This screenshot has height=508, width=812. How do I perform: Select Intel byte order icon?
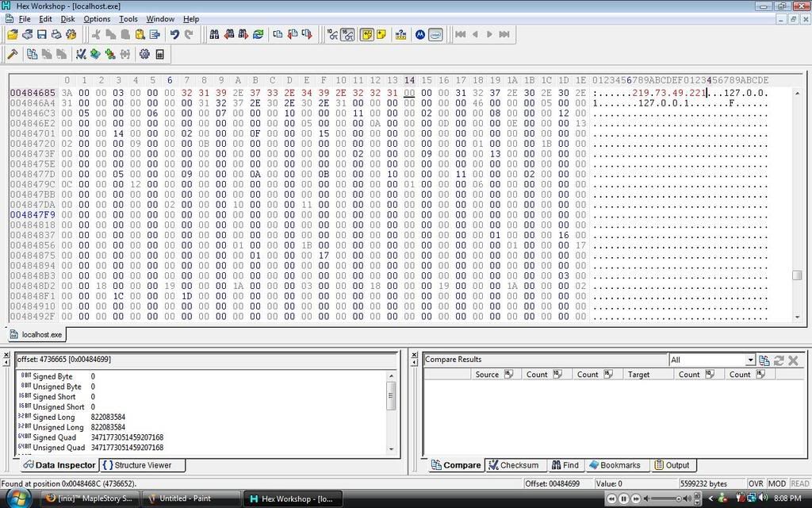point(435,35)
